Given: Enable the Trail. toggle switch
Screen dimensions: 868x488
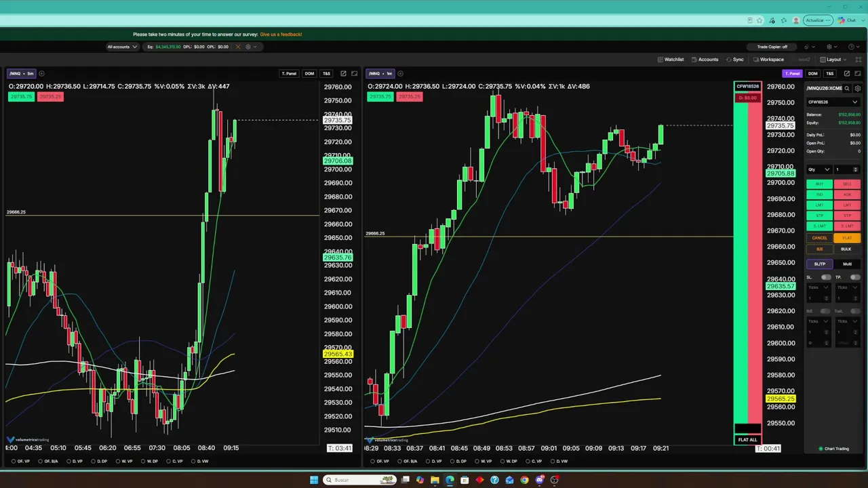Looking at the screenshot, I should coord(854,311).
